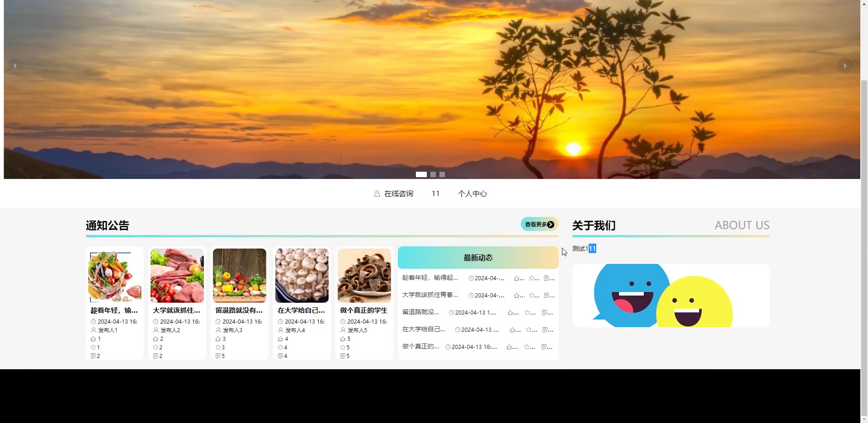
Task: Click the thumbs-up icon on 发布人5 card
Action: pyautogui.click(x=343, y=339)
